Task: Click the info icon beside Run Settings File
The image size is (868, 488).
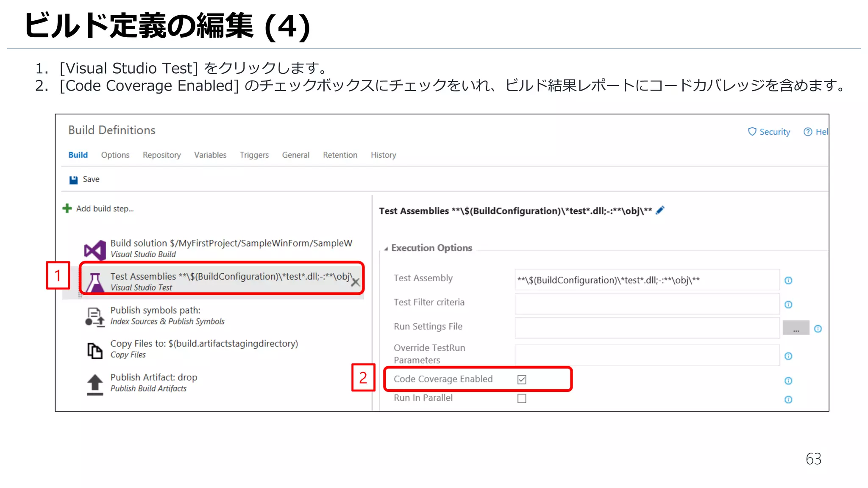Action: pos(818,329)
